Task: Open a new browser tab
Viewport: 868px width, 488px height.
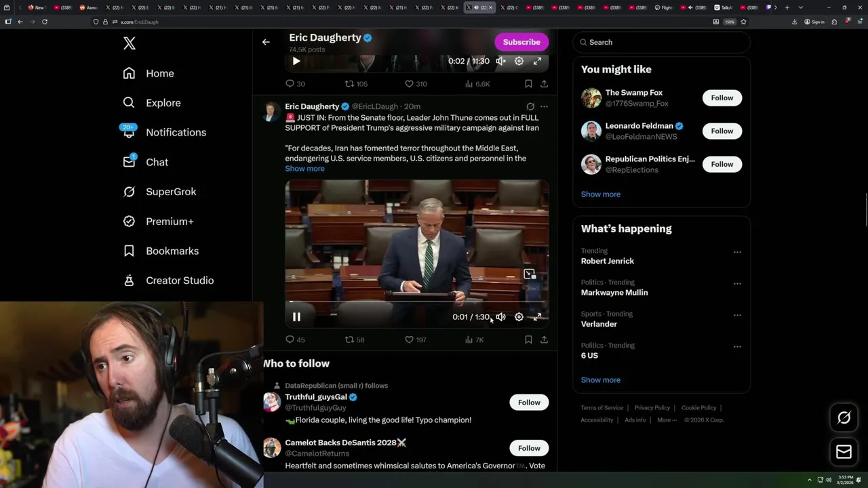Action: coord(787,7)
